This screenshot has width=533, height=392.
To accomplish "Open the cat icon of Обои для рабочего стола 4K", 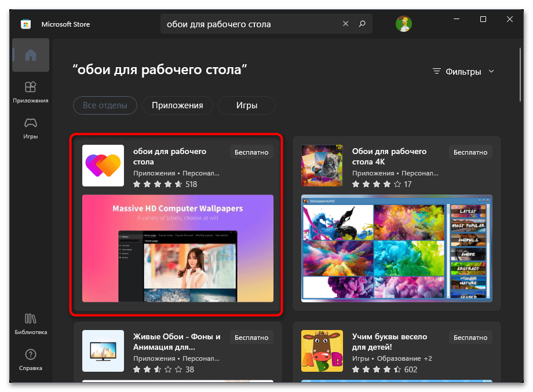I will (x=322, y=166).
